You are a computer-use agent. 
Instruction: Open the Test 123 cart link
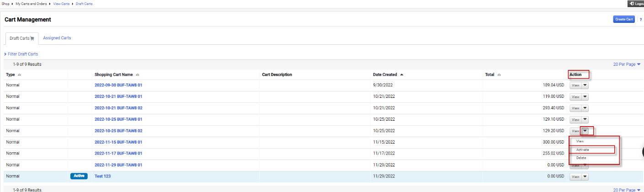pyautogui.click(x=102, y=176)
